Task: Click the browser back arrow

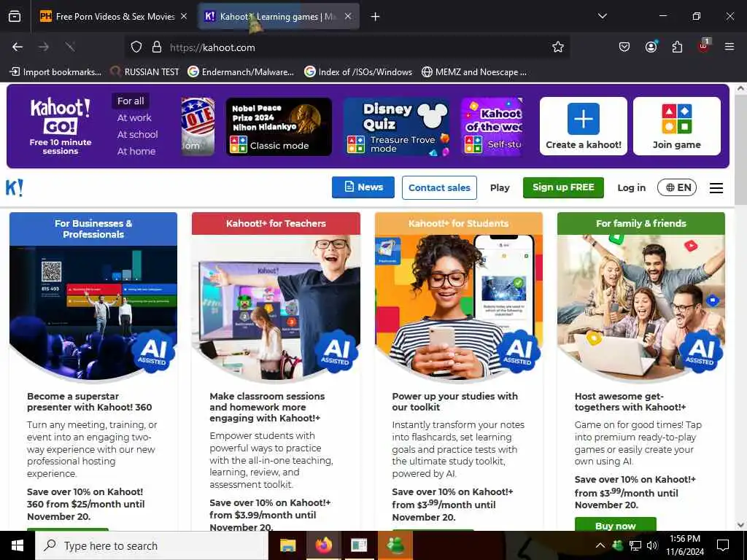Action: (18, 47)
